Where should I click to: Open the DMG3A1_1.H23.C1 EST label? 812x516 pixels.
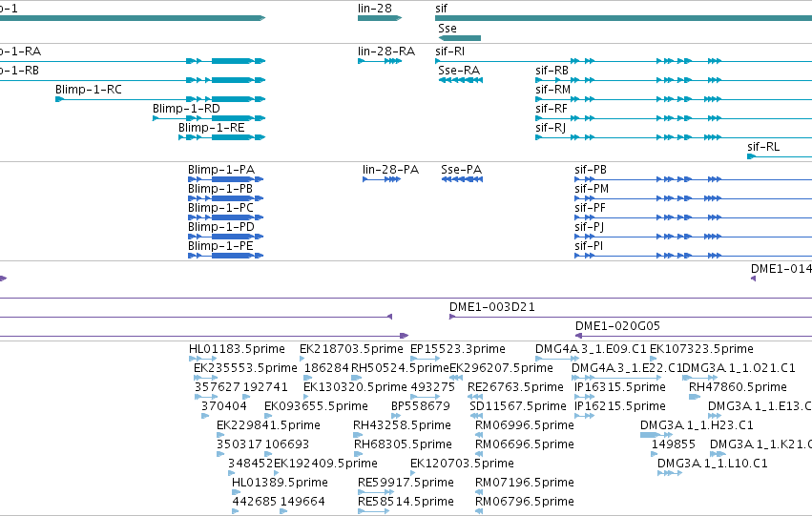(x=697, y=425)
